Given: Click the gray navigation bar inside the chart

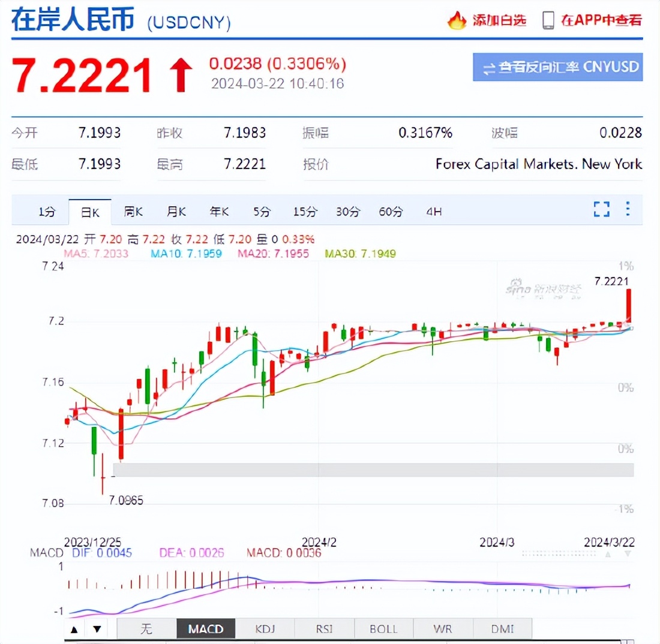Looking at the screenshot, I should (372, 470).
